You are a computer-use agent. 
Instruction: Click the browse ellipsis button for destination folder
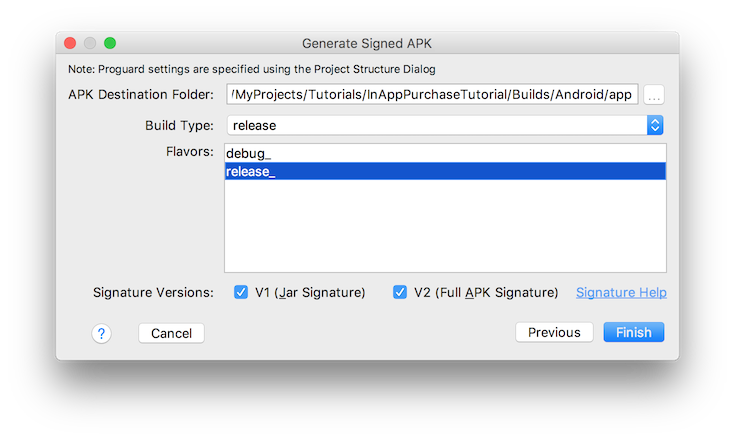click(x=654, y=95)
